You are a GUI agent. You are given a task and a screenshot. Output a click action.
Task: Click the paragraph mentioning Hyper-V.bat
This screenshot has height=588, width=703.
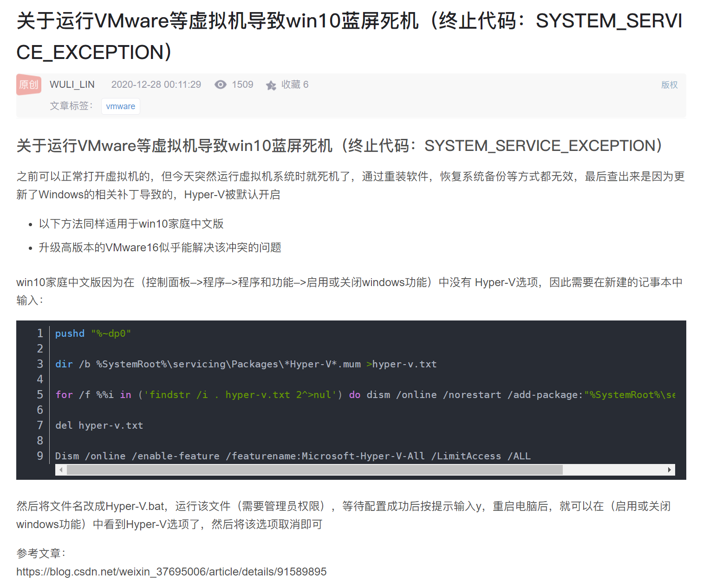coord(344,515)
